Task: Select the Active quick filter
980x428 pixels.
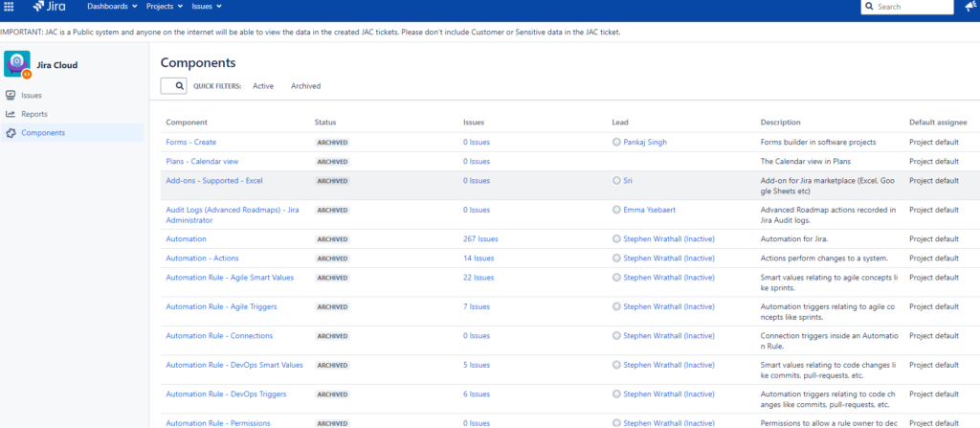Action: [x=263, y=86]
